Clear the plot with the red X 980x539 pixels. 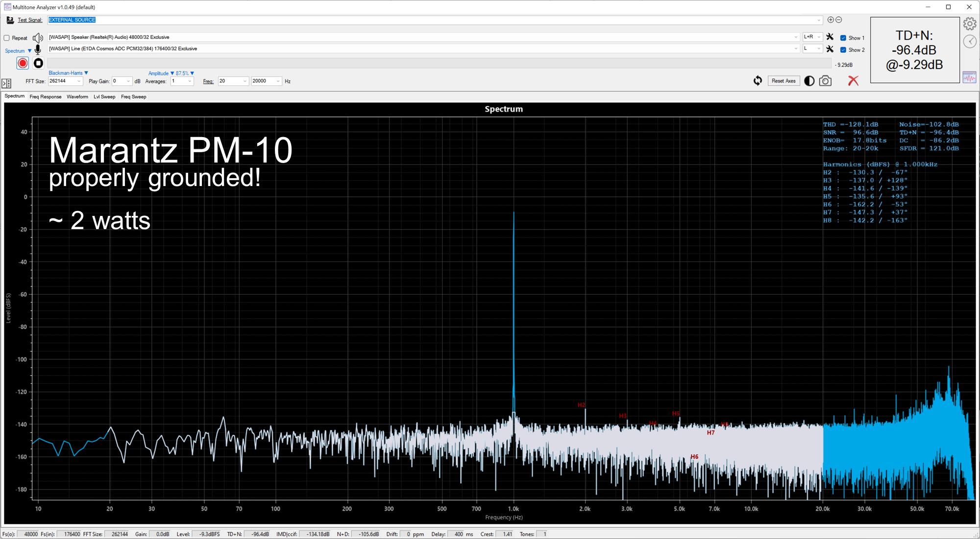tap(853, 81)
